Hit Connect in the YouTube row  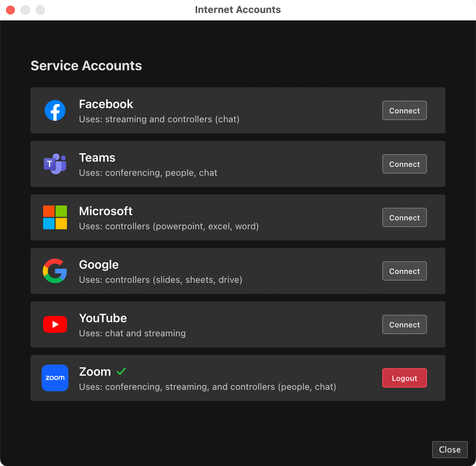(404, 324)
